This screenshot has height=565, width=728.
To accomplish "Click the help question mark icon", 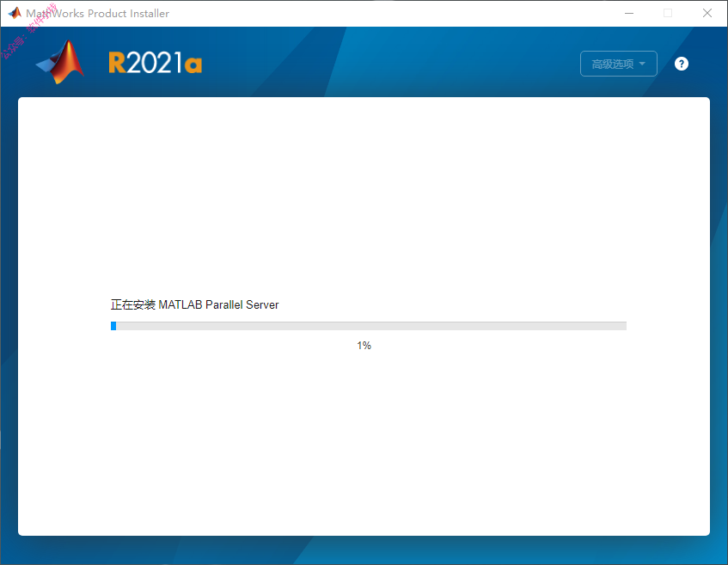I will tap(681, 64).
